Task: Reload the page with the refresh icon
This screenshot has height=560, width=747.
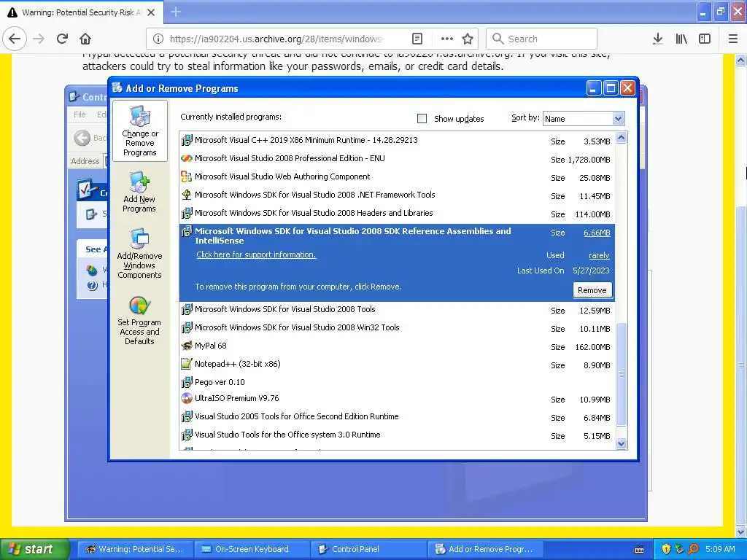Action: [62, 39]
